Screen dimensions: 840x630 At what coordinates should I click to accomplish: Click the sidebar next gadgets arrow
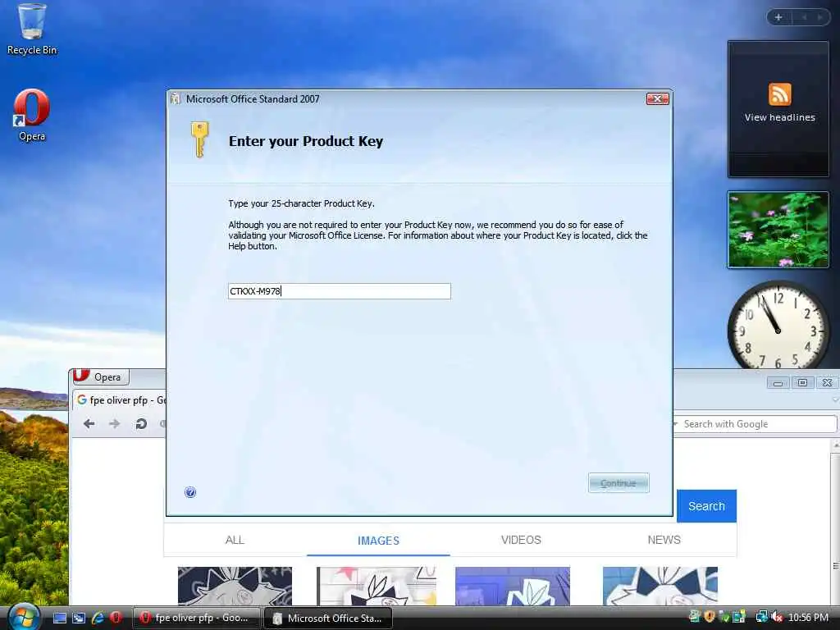coord(820,17)
